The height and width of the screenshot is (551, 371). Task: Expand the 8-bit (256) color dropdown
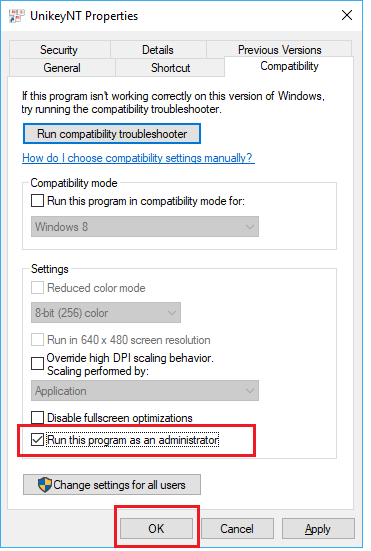tap(106, 312)
